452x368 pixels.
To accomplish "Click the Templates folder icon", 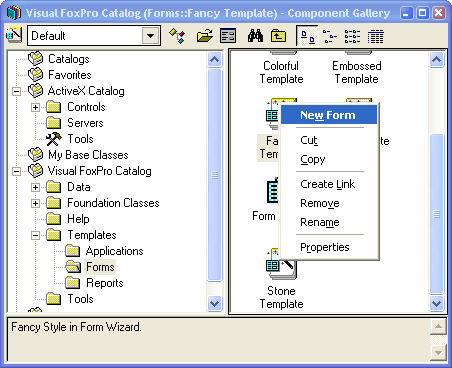I will pos(54,235).
